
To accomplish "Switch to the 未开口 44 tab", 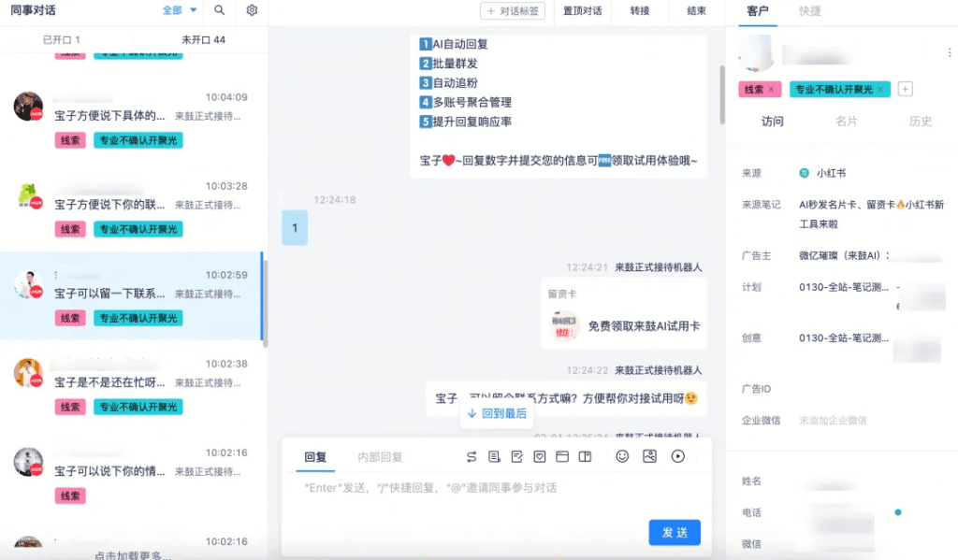I will click(x=203, y=40).
